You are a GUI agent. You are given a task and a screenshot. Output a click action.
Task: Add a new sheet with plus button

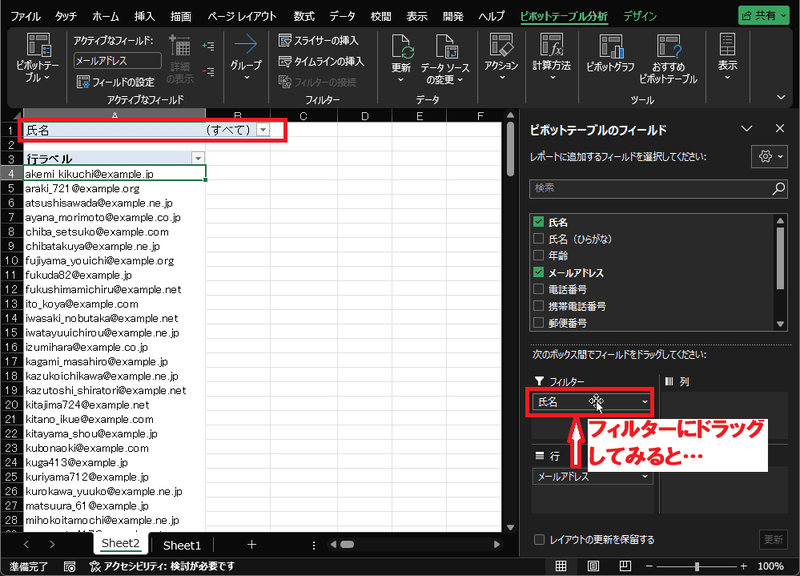coord(252,544)
